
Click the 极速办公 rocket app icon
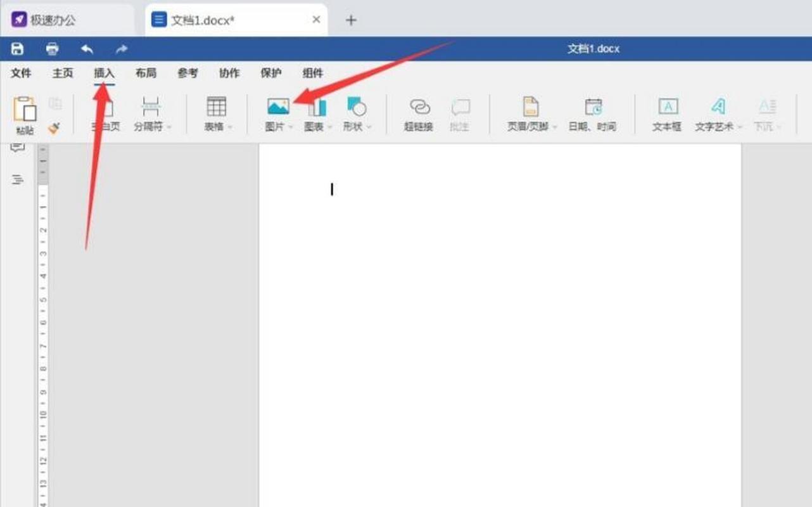point(19,20)
